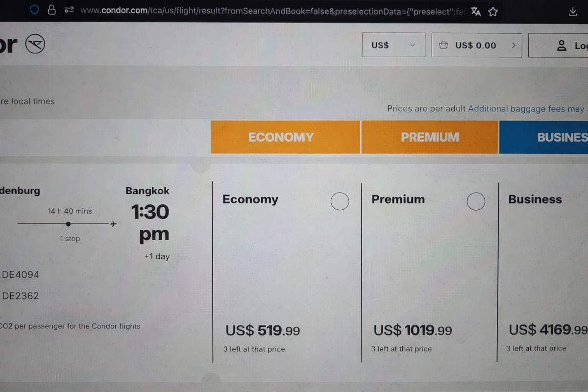
Task: Click the user account profile icon
Action: pyautogui.click(x=562, y=46)
